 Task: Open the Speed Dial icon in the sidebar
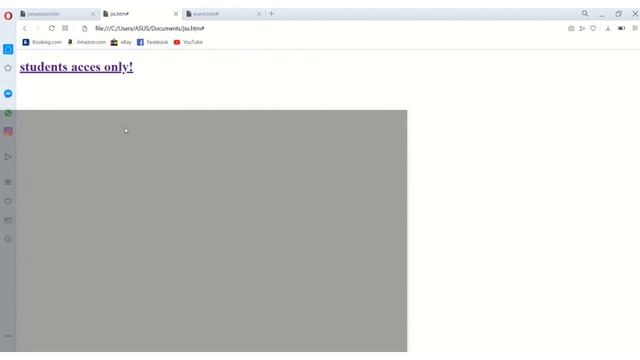point(8,182)
